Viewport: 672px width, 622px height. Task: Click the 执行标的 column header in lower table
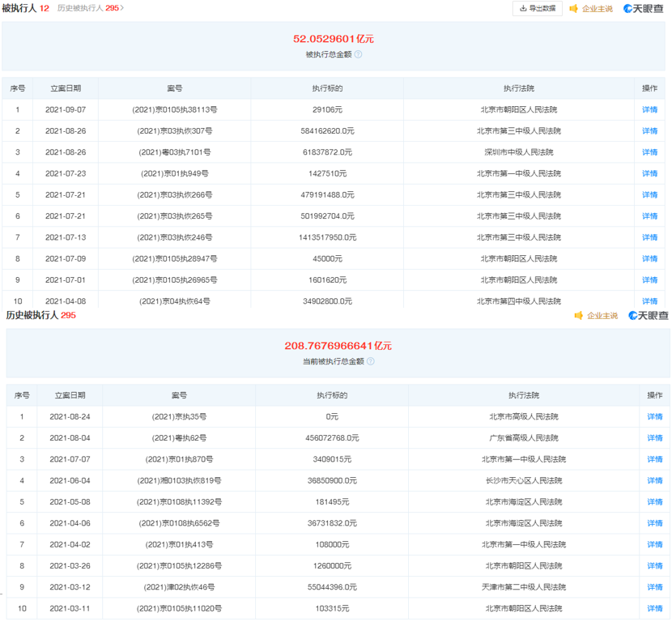[332, 395]
